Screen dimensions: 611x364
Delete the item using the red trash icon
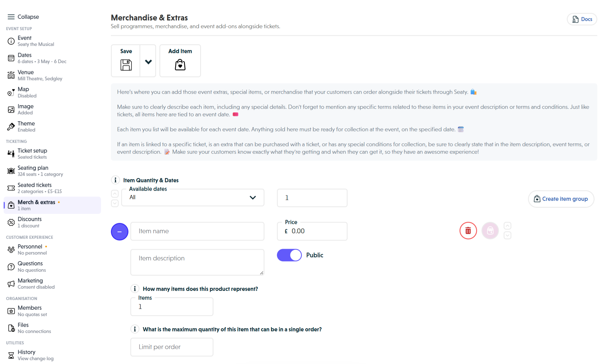[x=468, y=230]
